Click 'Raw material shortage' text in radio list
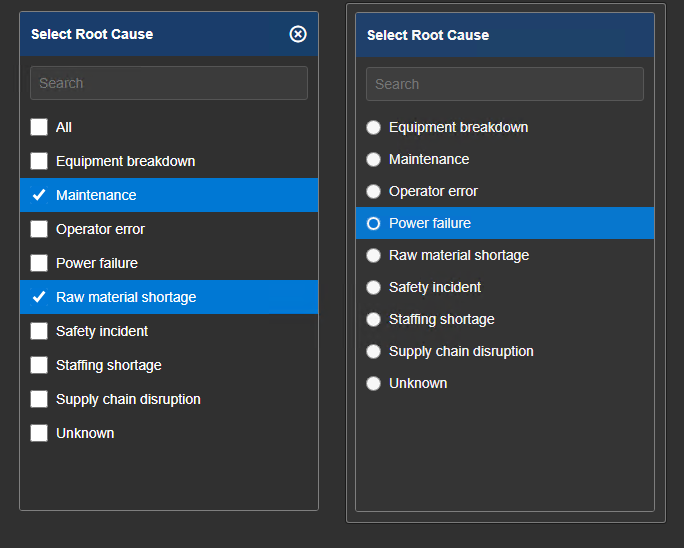The height and width of the screenshot is (548, 684). click(x=459, y=255)
